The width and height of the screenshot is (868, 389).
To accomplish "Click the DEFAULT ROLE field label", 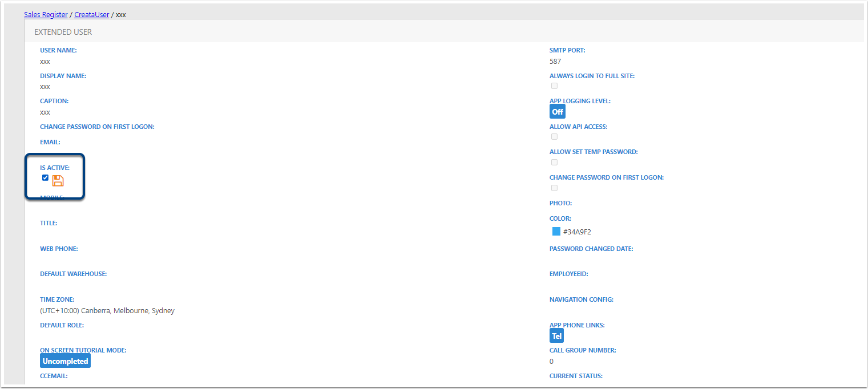I will [x=62, y=325].
